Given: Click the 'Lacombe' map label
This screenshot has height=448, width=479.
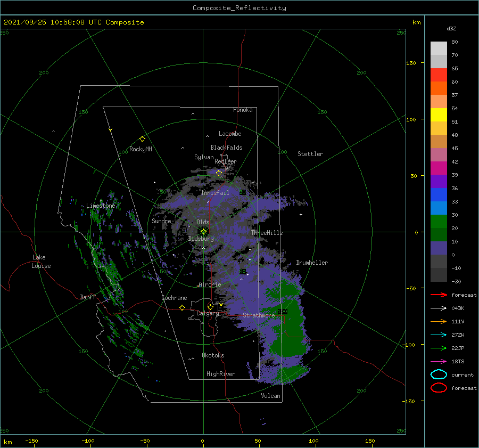Looking at the screenshot, I should [x=230, y=134].
